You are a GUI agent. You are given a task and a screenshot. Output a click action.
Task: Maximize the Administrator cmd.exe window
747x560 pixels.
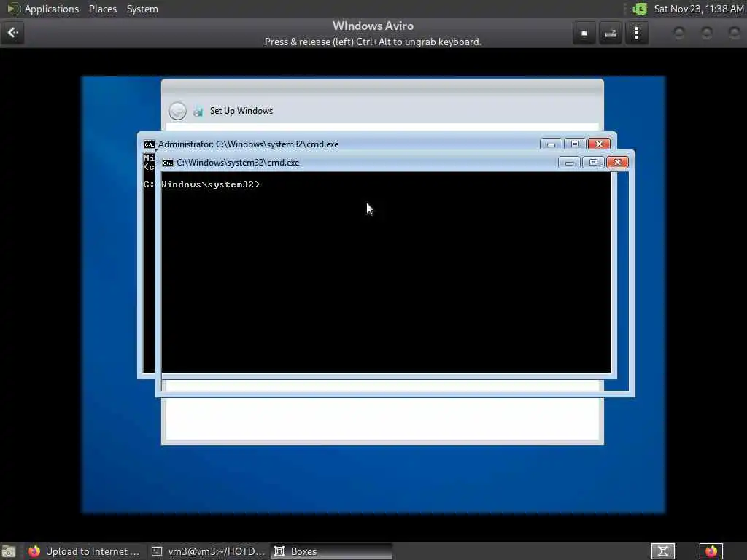click(x=575, y=144)
